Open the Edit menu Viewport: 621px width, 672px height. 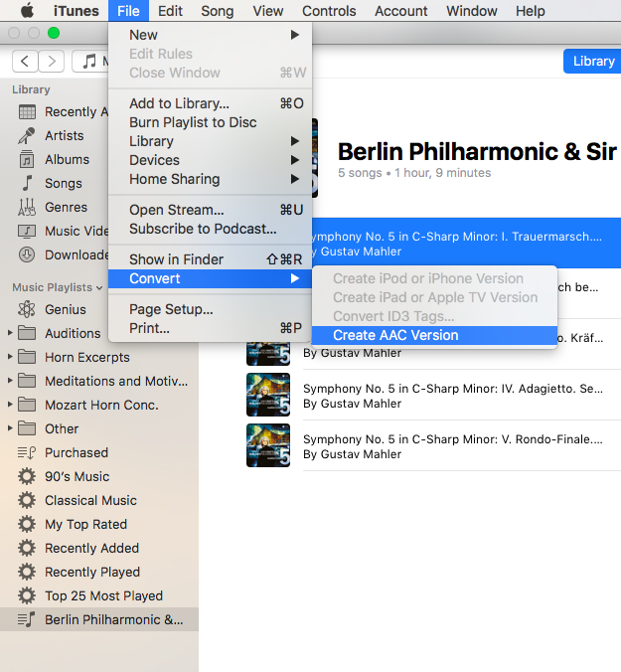click(x=170, y=11)
